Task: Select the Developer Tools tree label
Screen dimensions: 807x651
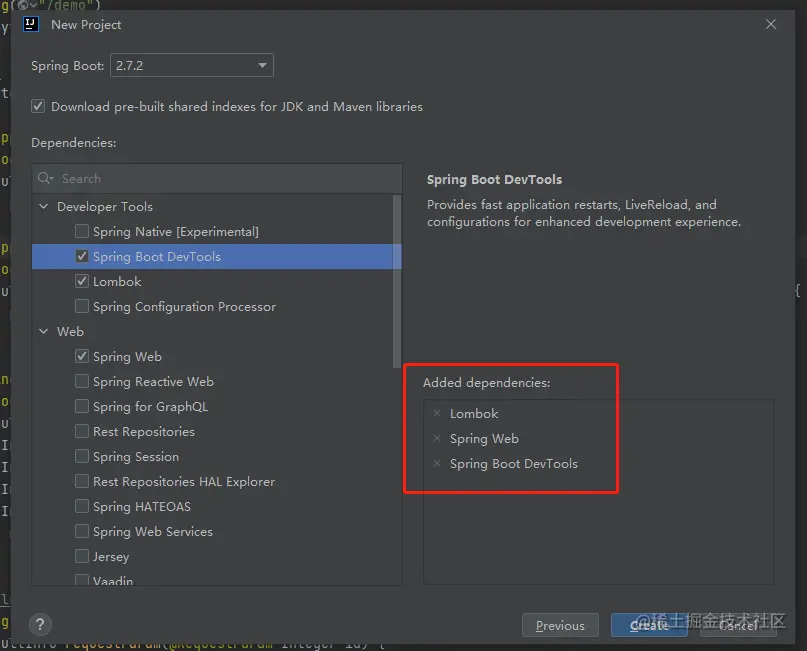Action: [x=105, y=206]
